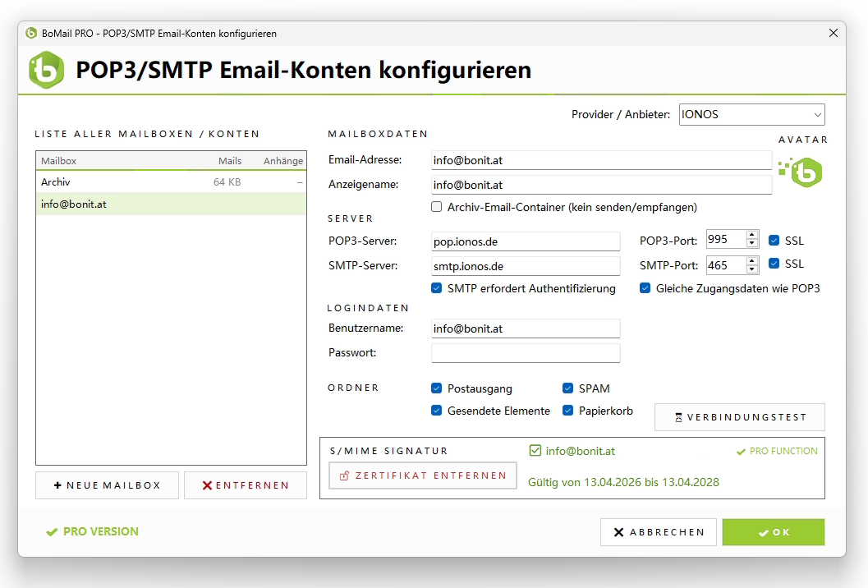Toggle the Archiv-Email-Container checkbox

(x=437, y=207)
